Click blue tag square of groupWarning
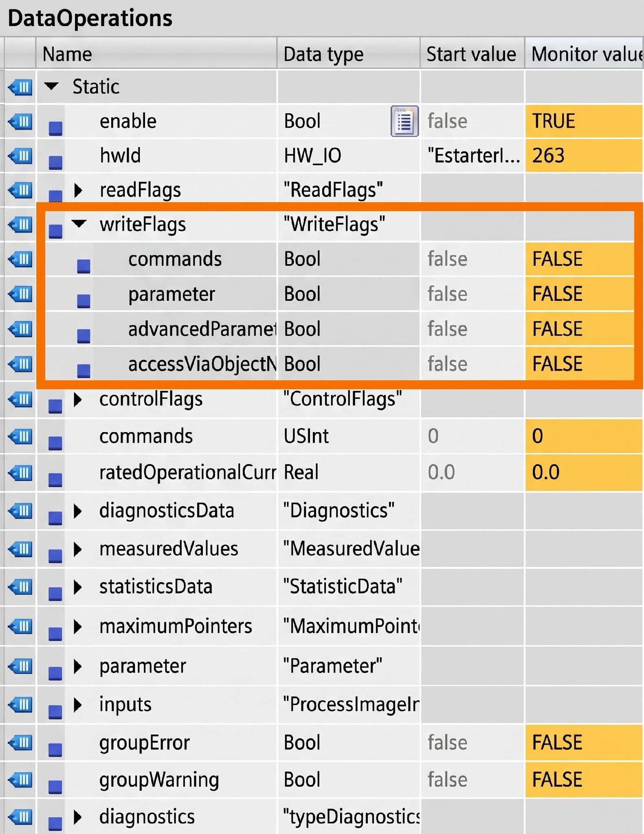This screenshot has width=644, height=834. (55, 787)
